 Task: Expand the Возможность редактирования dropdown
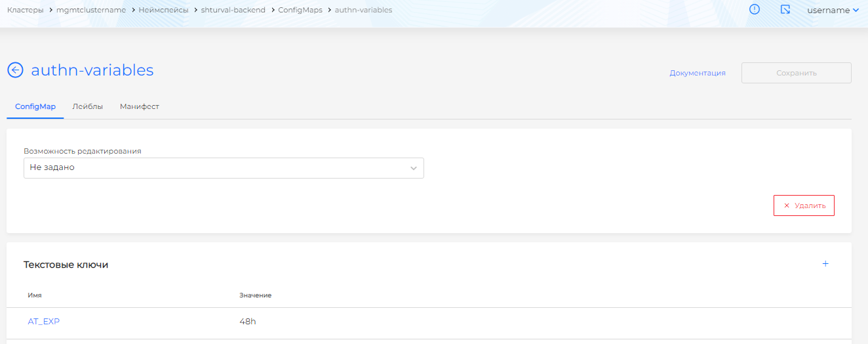pyautogui.click(x=224, y=168)
